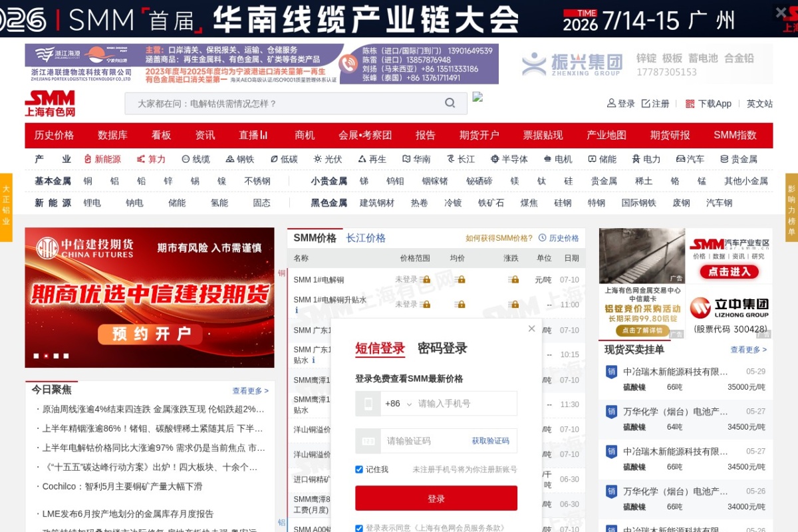798x532 pixels.
Task: Close the top banner advertisement
Action: 781,12
